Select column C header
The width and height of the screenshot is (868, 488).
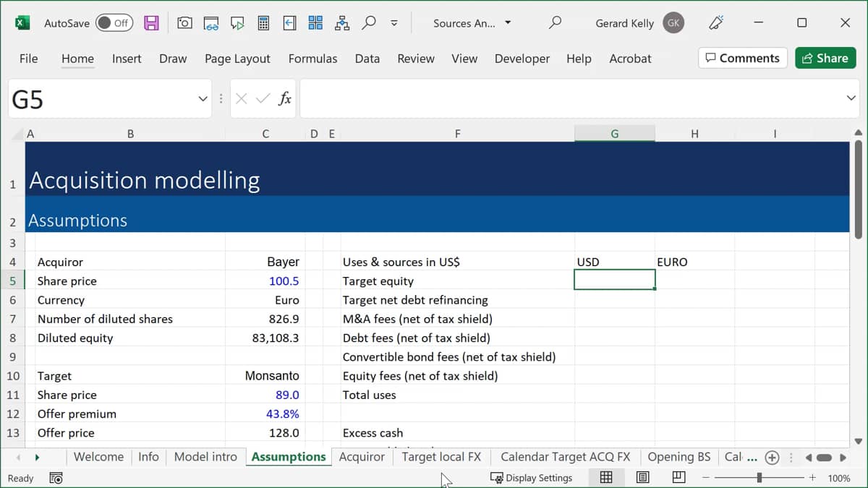[x=265, y=134]
